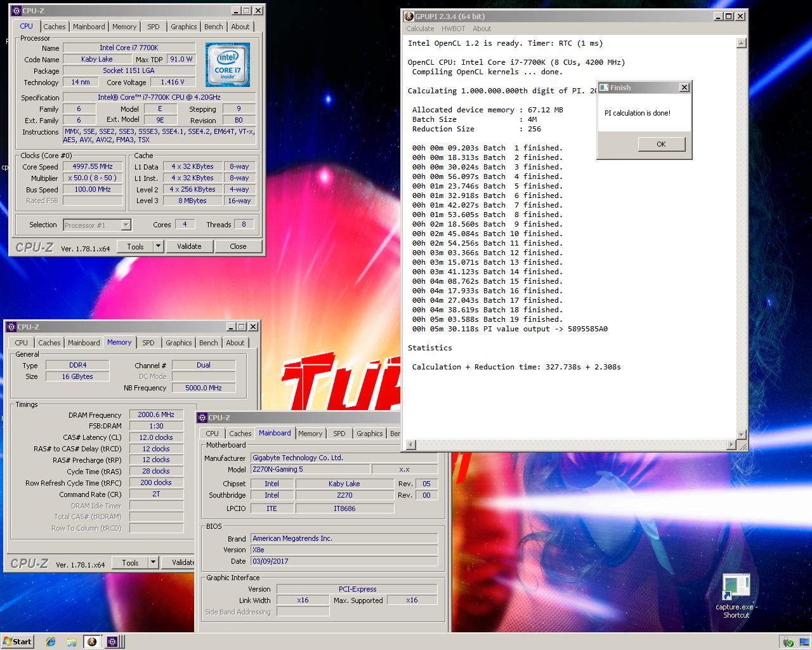
Task: Open About tab in top CPU-Z
Action: pyautogui.click(x=240, y=27)
